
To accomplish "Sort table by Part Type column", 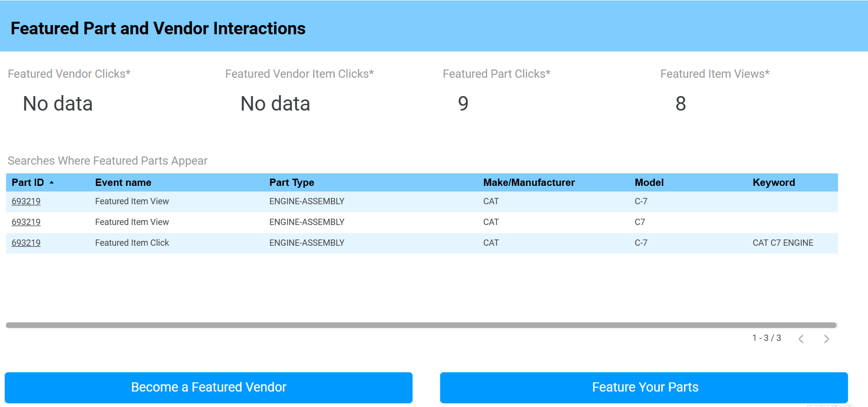I will click(291, 182).
